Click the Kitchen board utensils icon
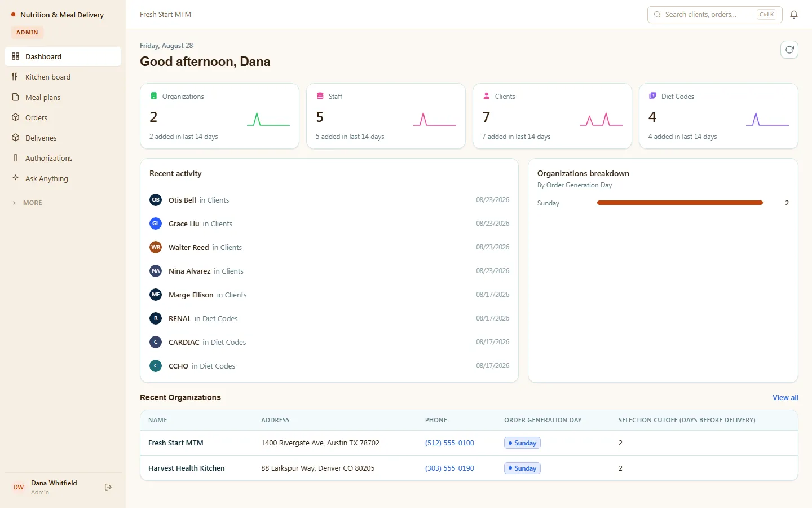This screenshot has height=508, width=812. pos(15,77)
